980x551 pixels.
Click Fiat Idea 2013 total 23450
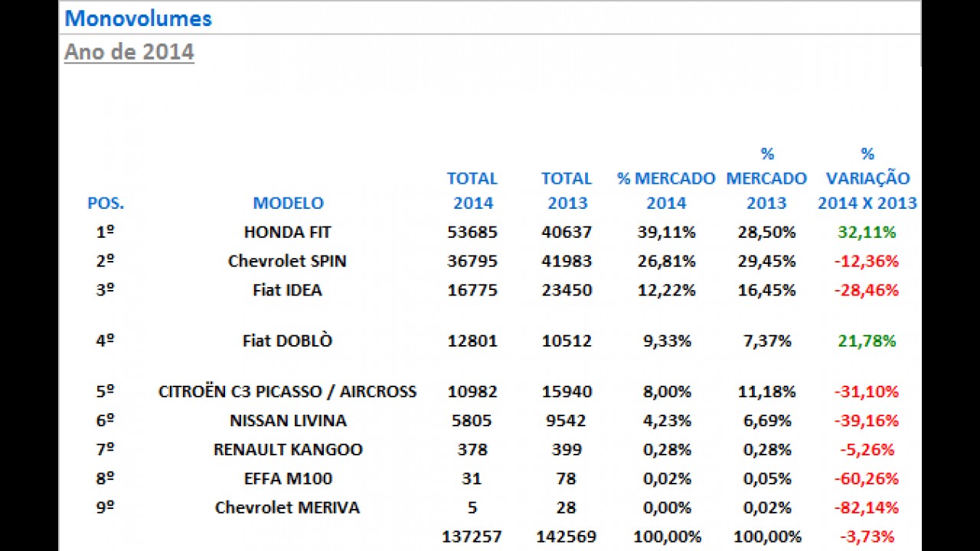567,290
